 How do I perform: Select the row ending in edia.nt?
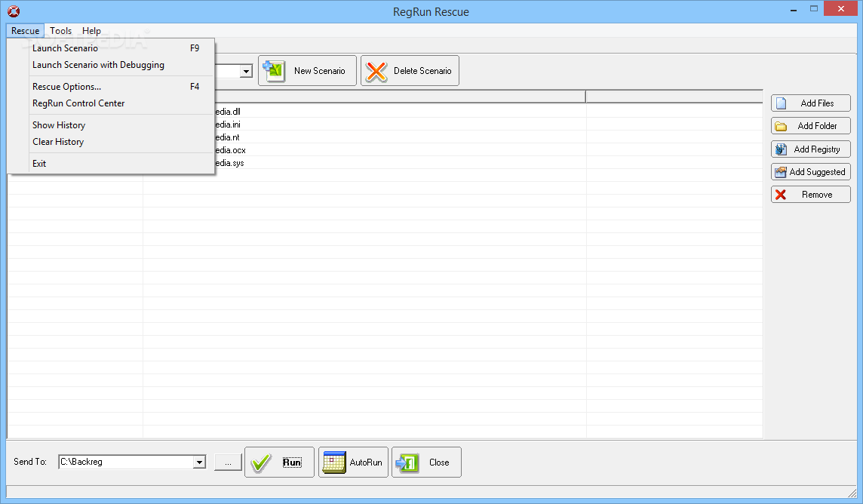(385, 137)
